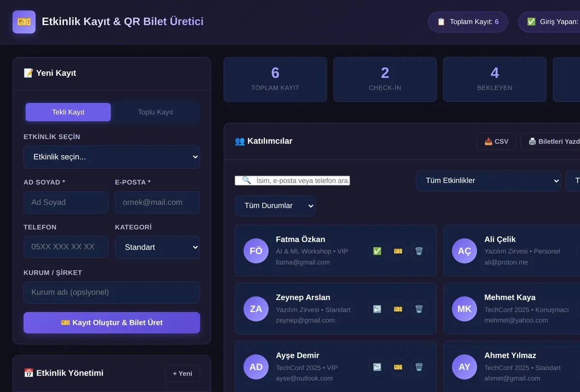This screenshot has height=392, width=580.
Task: Open the Etkinlik seçin dropdown
Action: [112, 157]
